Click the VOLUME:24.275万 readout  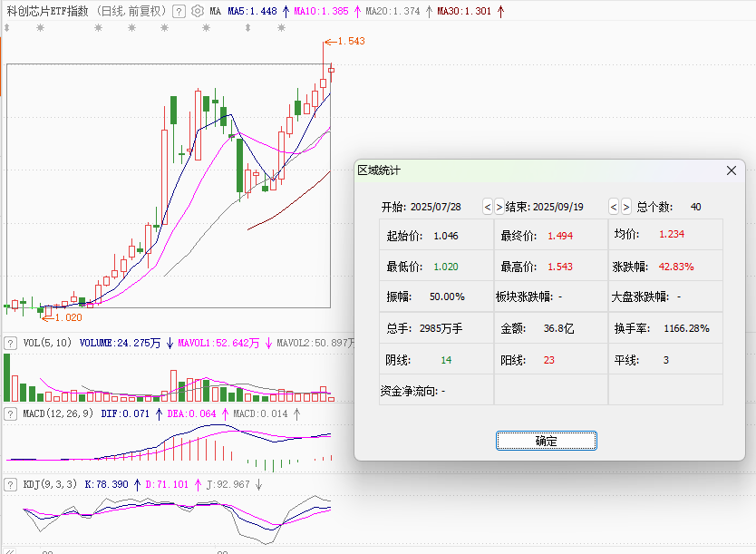point(120,343)
